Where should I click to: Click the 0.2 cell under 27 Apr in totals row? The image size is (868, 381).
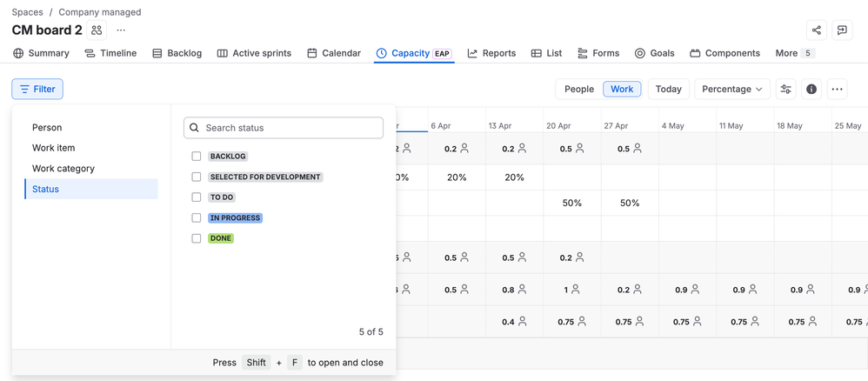click(x=630, y=289)
